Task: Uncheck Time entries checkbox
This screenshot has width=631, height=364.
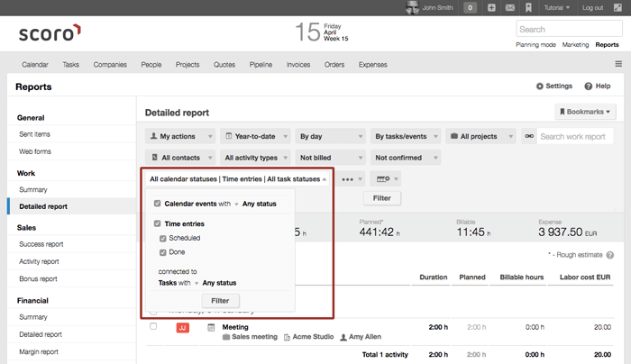Action: [158, 223]
